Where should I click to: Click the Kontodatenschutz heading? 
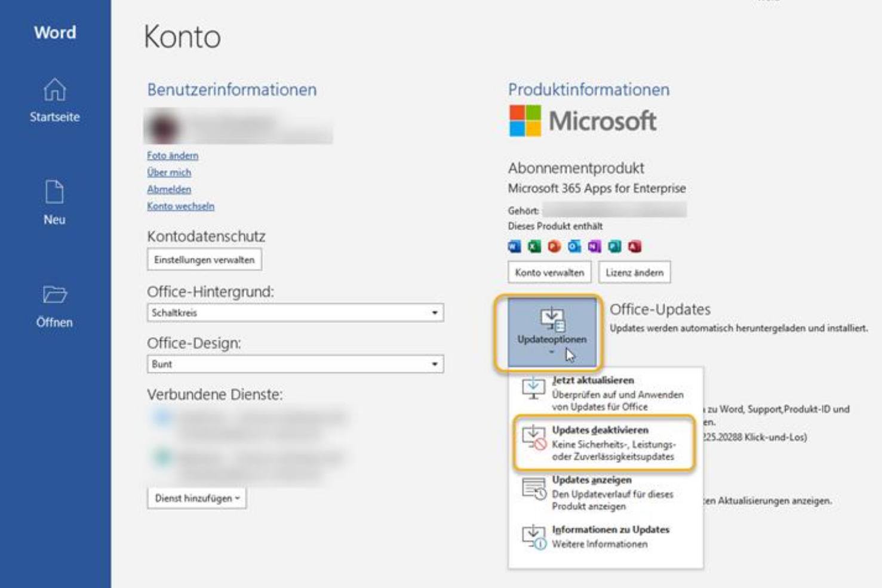point(206,236)
